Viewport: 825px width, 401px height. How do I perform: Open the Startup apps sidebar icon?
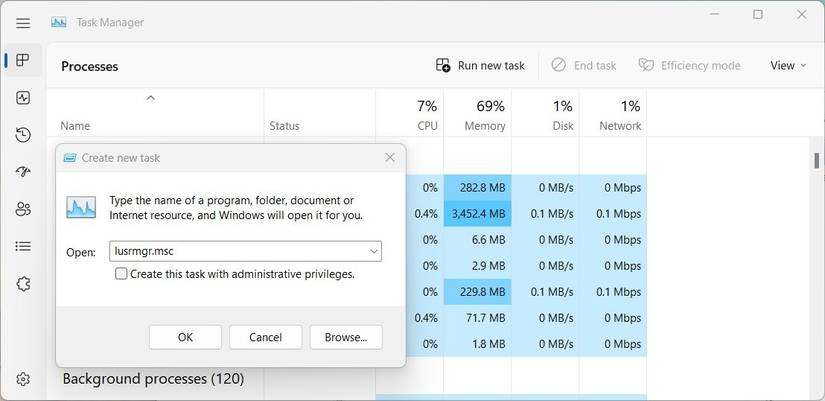pos(23,172)
